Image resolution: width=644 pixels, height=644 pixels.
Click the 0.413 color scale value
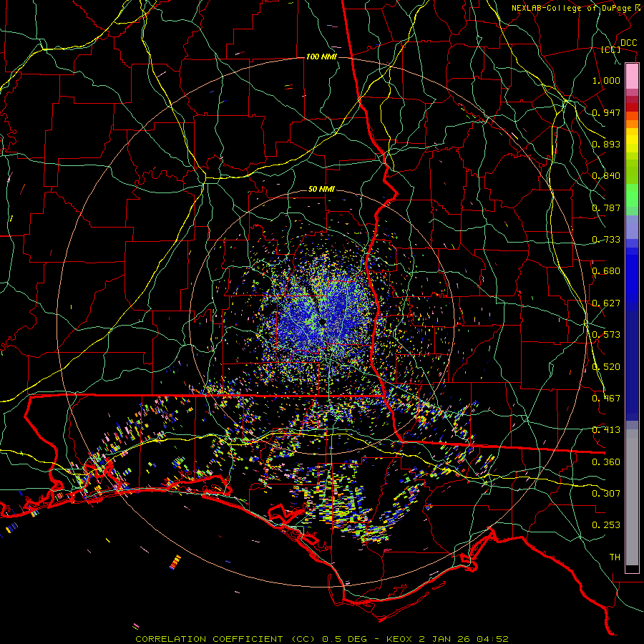(606, 430)
